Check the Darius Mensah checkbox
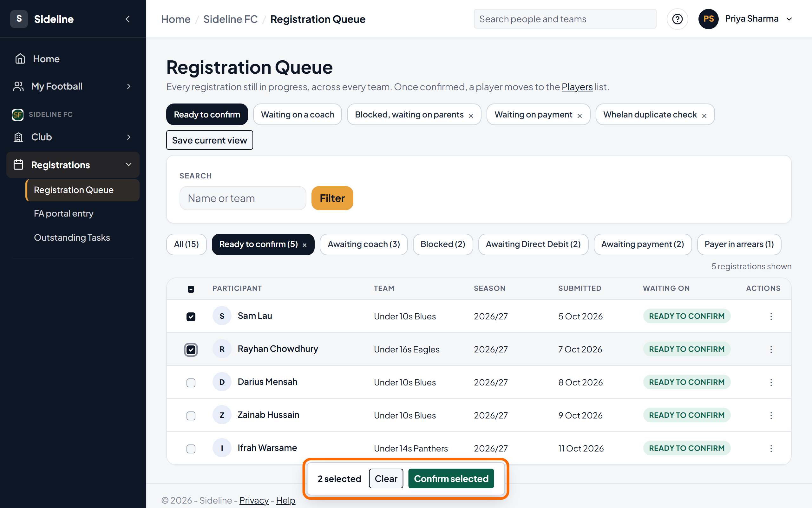The width and height of the screenshot is (812, 508). [191, 383]
